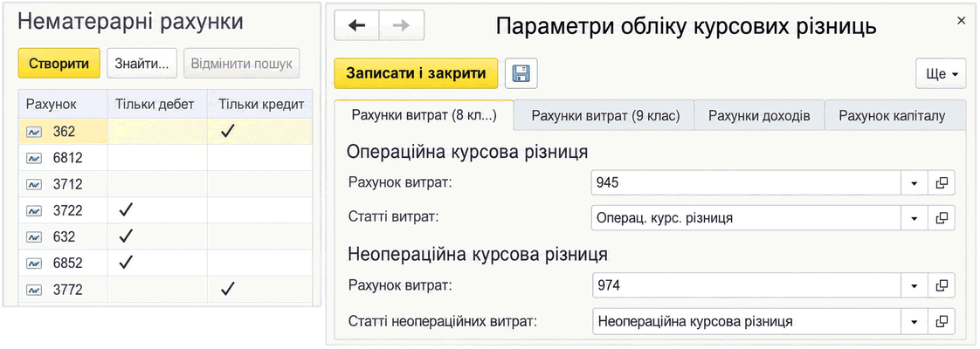Image resolution: width=980 pixels, height=349 pixels.
Task: Open the form for the Операц. курс. різниця item
Action: coord(942,218)
